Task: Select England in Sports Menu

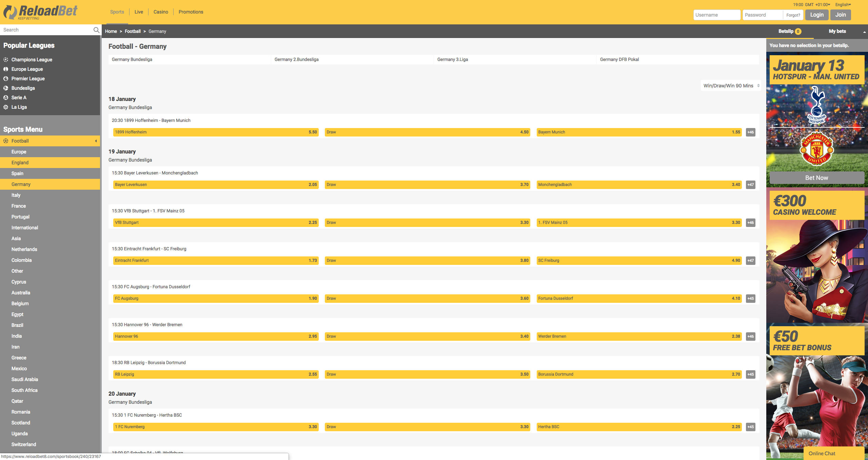Action: coord(50,163)
